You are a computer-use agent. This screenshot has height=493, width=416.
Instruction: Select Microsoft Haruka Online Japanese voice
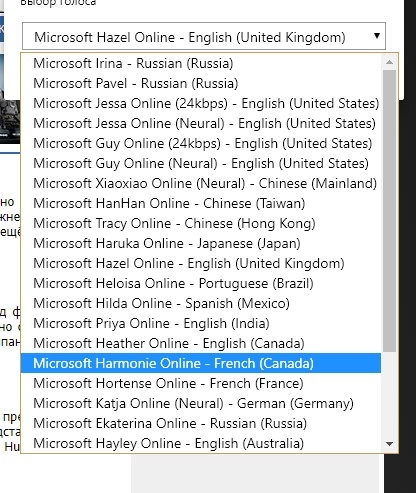201,243
